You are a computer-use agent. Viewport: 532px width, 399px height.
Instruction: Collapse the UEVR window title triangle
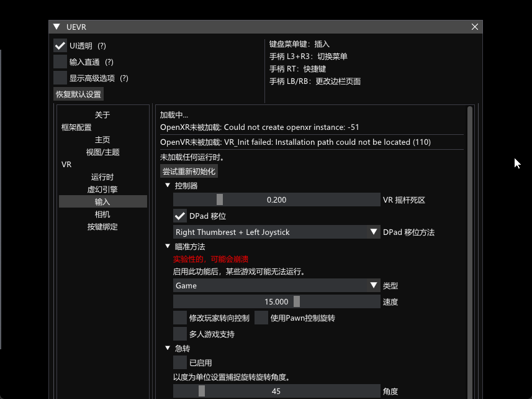(x=56, y=27)
